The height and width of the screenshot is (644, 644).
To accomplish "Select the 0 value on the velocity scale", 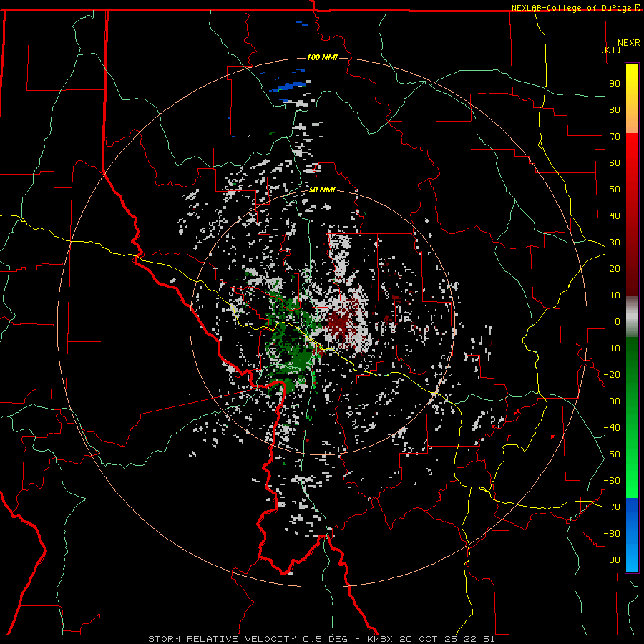I will tap(618, 321).
